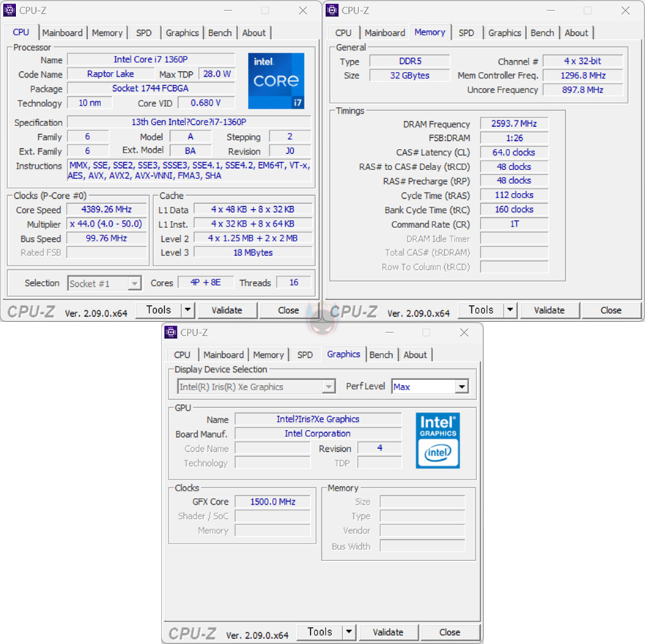645x644 pixels.
Task: Click CPU-Z app icon in Memory window title bar
Action: coord(332,10)
